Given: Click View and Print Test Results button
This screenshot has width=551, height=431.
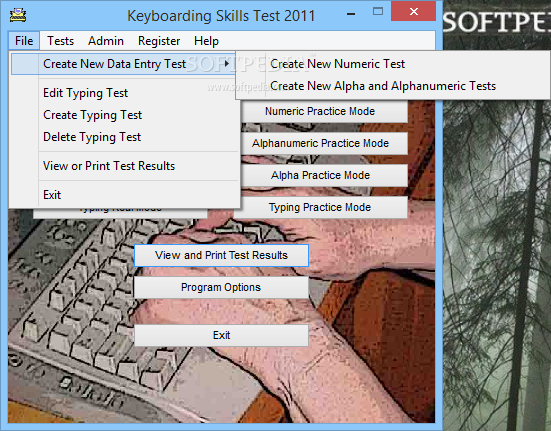Looking at the screenshot, I should click(221, 255).
